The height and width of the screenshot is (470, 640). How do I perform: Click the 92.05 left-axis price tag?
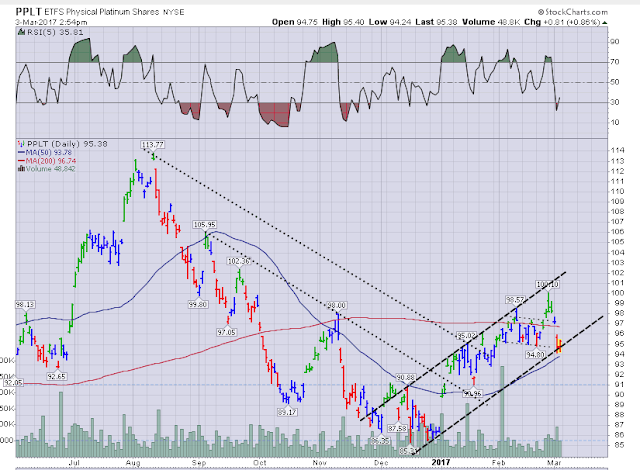13,383
